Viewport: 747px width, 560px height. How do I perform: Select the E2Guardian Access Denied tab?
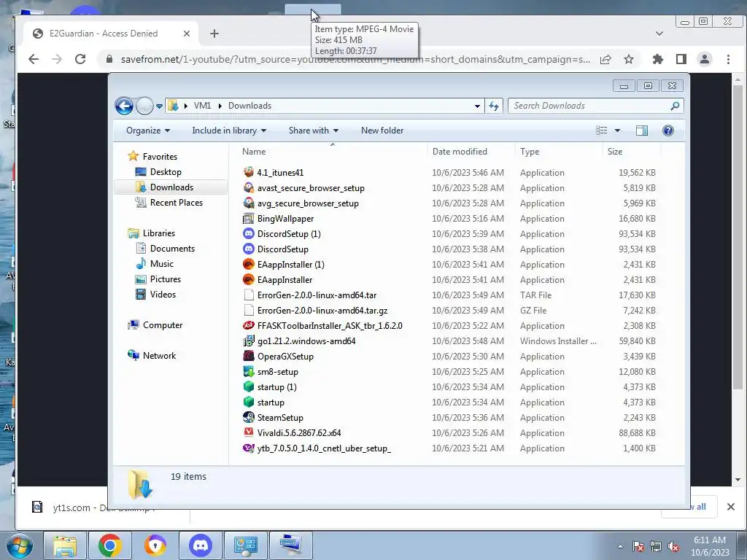[x=111, y=34]
